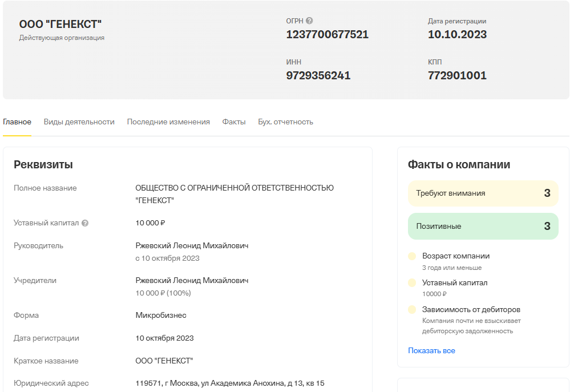Click the Руководитель label
This screenshot has height=392, width=582.
pos(38,246)
